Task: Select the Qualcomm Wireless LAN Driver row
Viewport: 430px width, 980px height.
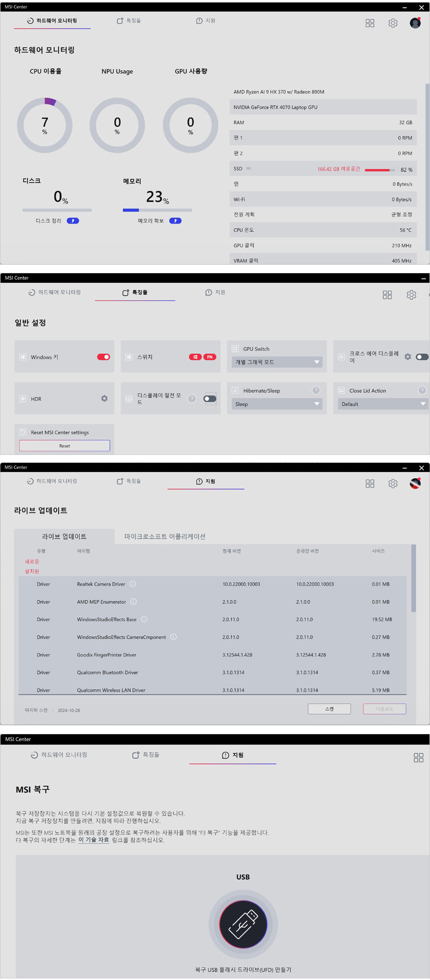Action: 212,689
